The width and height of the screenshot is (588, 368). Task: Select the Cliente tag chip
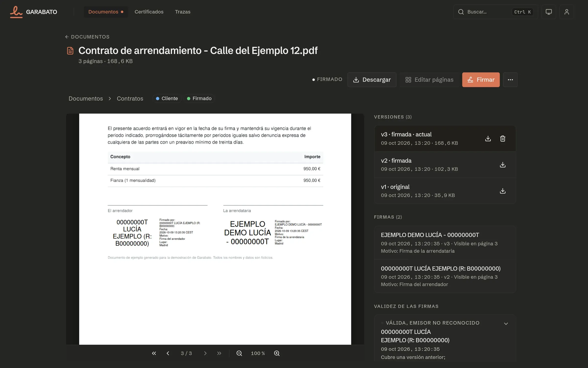(167, 98)
